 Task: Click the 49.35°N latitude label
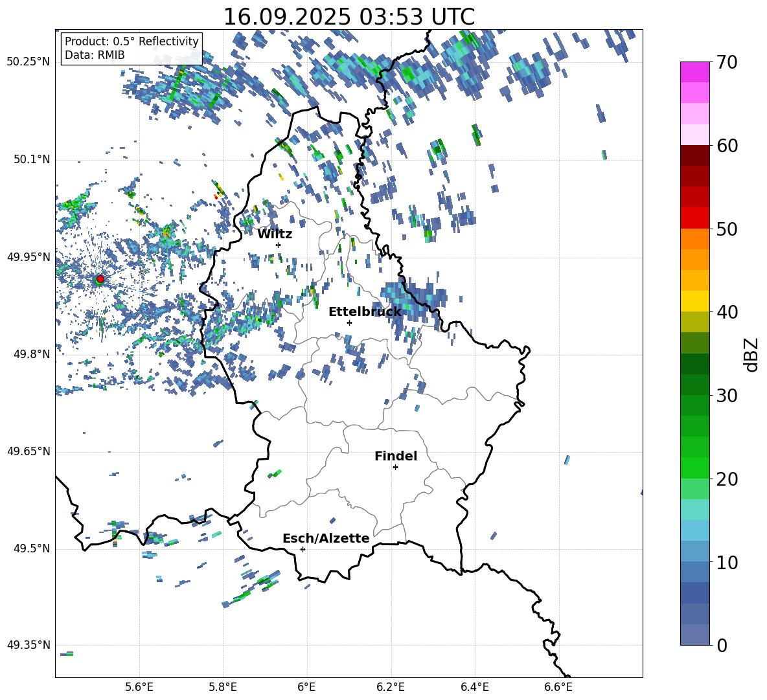pyautogui.click(x=29, y=645)
